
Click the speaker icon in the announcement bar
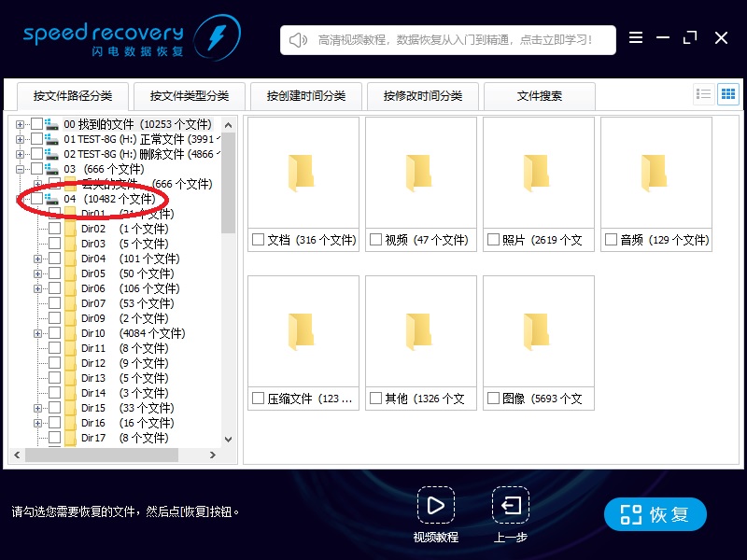click(x=296, y=39)
